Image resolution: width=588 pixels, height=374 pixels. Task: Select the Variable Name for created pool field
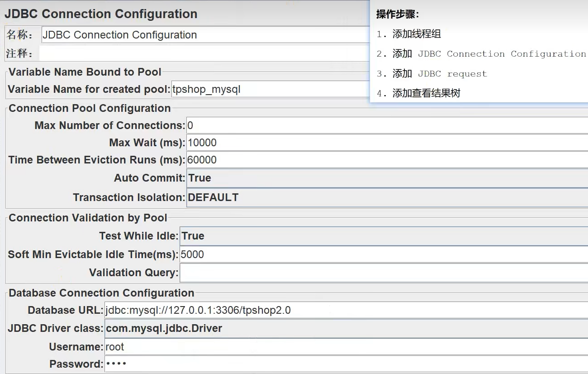pos(271,89)
